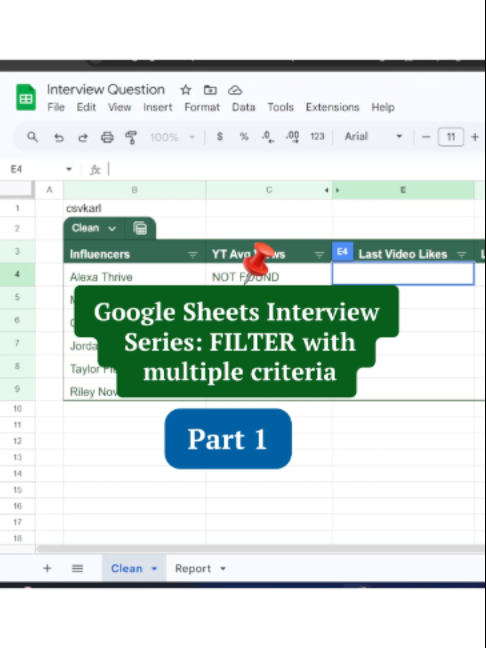Select the Last Video Likes header cell

tap(403, 254)
